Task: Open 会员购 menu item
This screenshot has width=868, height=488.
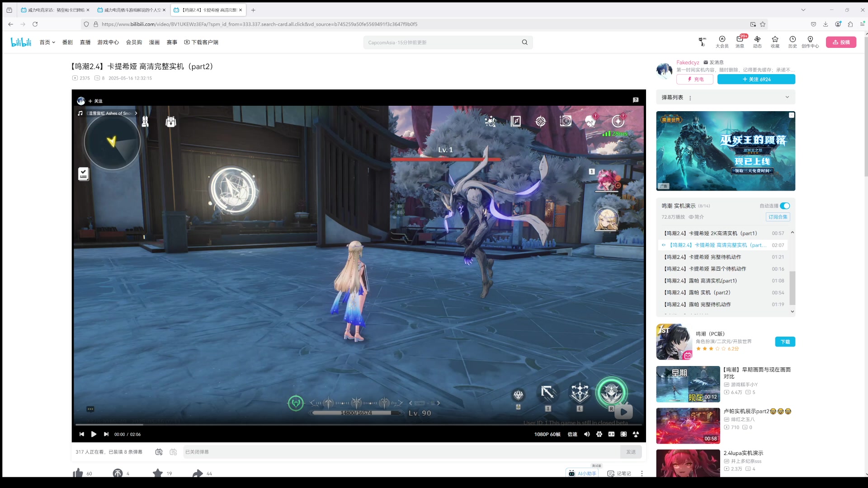Action: click(x=134, y=42)
